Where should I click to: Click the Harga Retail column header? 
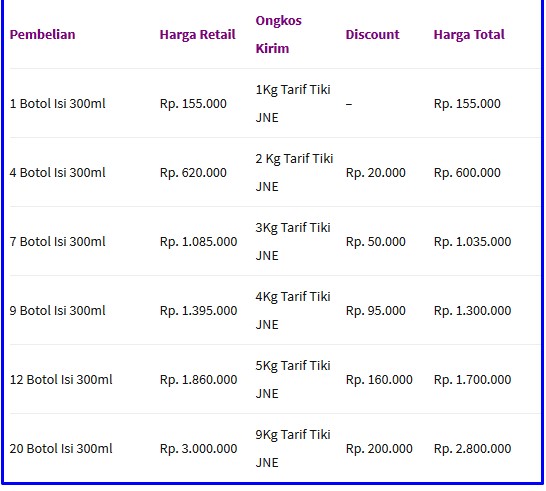197,34
